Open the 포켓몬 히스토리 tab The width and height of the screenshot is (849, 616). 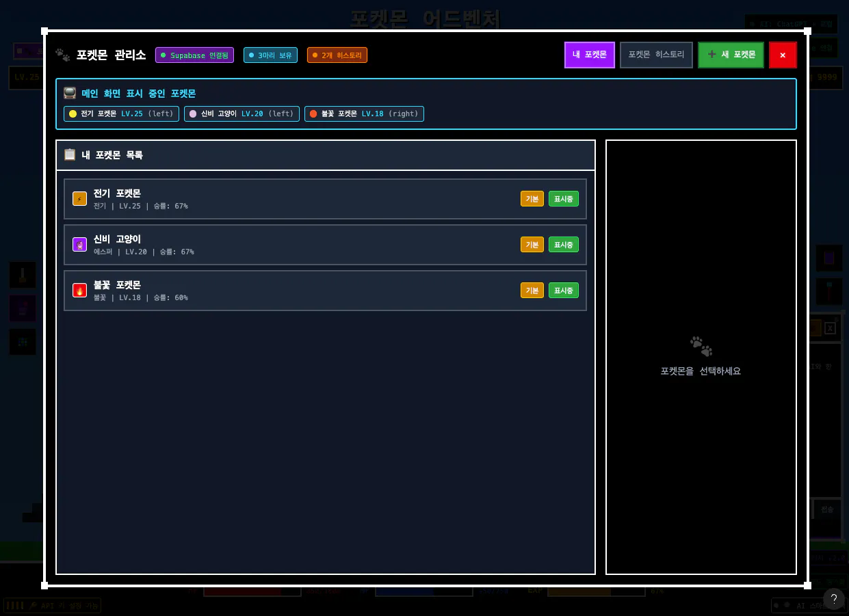656,55
